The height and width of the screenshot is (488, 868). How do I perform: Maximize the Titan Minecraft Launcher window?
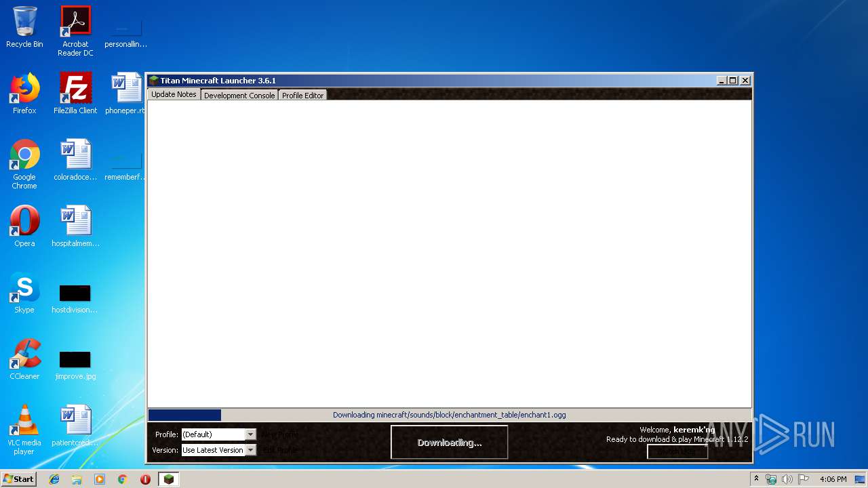pyautogui.click(x=733, y=81)
